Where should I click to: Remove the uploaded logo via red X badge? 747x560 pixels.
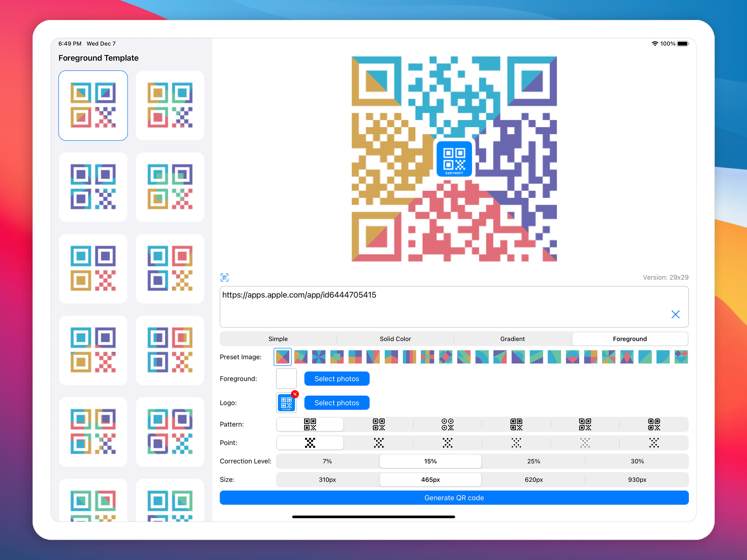click(x=295, y=394)
